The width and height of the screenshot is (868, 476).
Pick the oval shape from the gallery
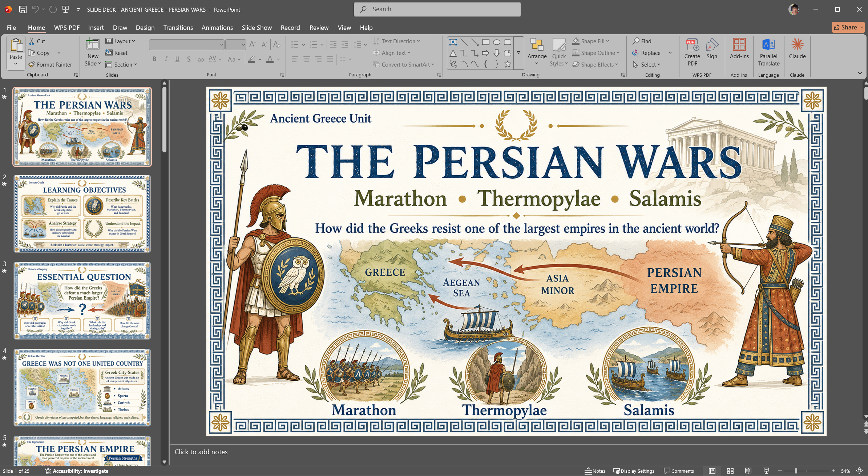point(497,42)
